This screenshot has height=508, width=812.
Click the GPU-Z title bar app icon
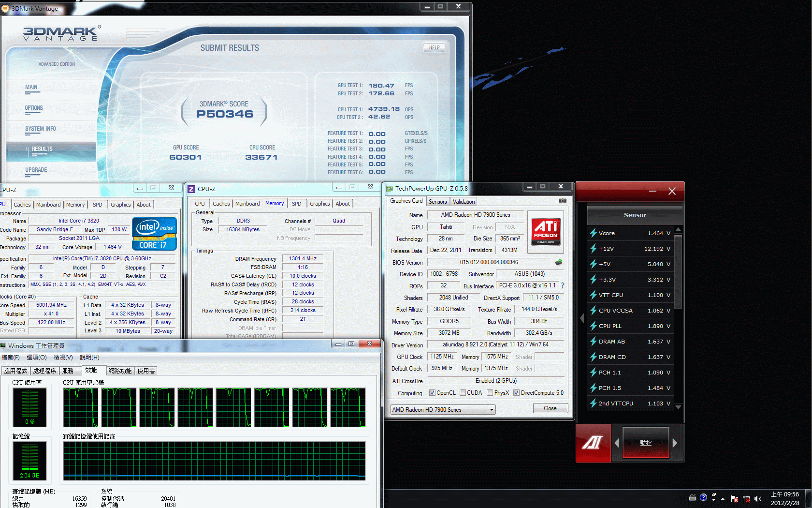click(389, 189)
